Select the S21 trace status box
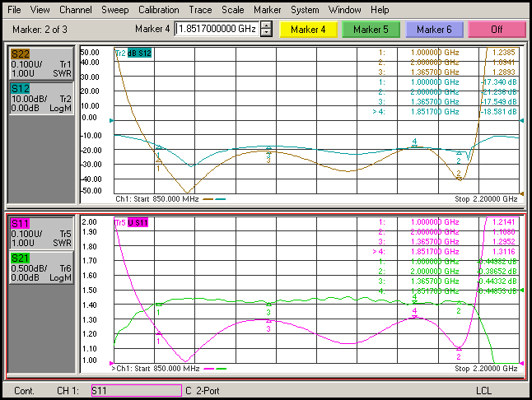Image resolution: width=532 pixels, height=400 pixels. (41, 268)
